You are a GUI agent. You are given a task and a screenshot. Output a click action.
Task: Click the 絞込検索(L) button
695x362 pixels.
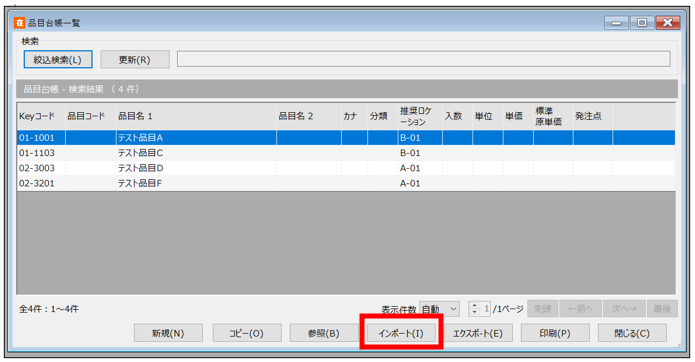click(x=58, y=59)
